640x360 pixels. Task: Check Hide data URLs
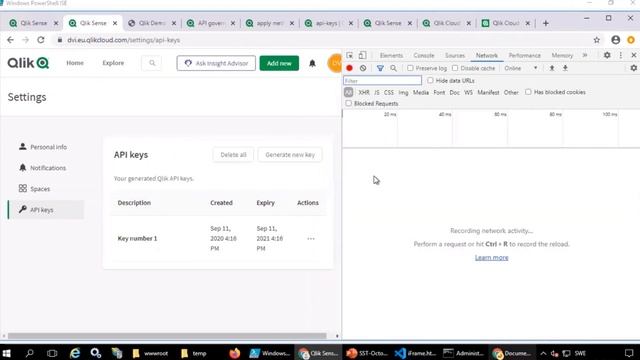430,80
